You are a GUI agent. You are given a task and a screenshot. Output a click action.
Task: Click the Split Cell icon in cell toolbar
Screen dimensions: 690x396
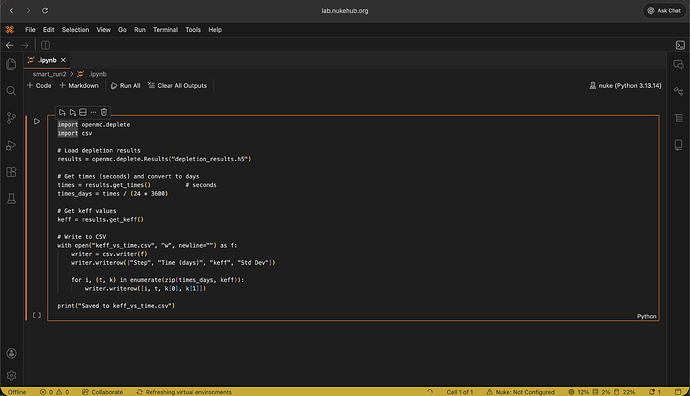pos(83,112)
